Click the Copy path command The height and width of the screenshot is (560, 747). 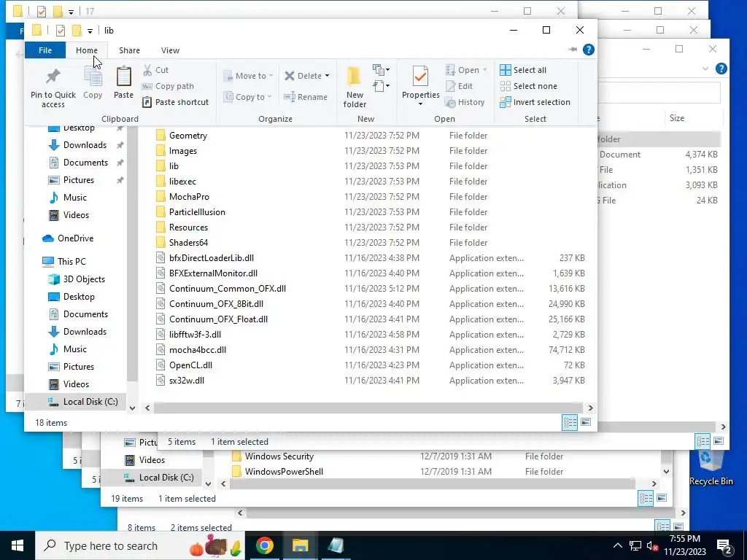coord(169,86)
